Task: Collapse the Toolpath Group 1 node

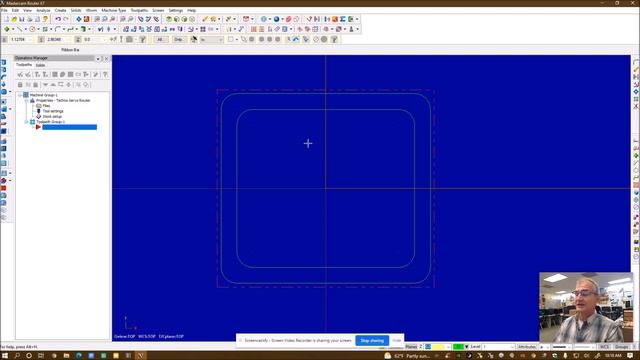Action: (27, 122)
